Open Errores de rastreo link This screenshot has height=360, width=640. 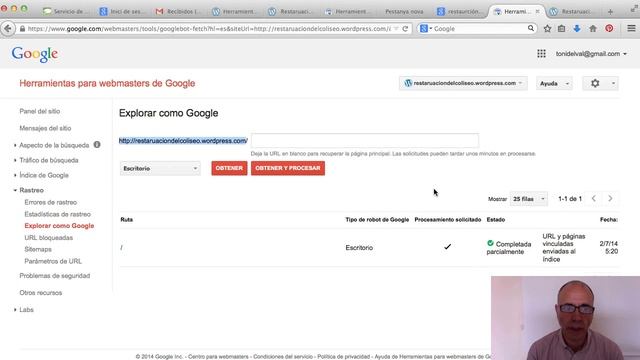pos(51,202)
